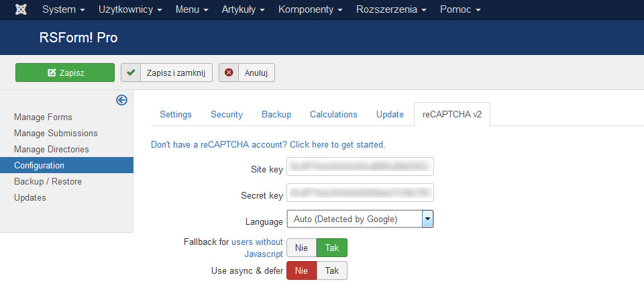The width and height of the screenshot is (644, 302).
Task: Switch to the Calculations tab
Action: [333, 114]
